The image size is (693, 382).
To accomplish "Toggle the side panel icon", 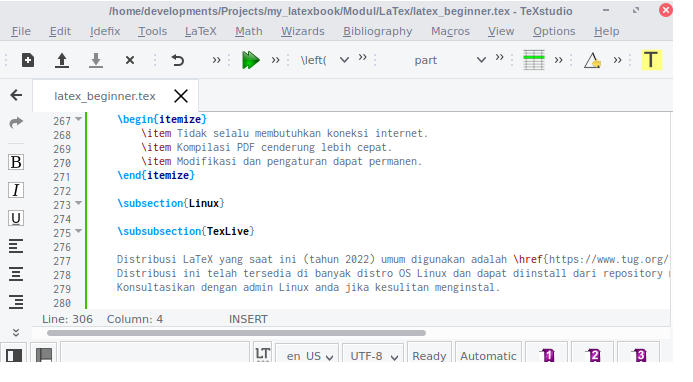I will (x=14, y=355).
